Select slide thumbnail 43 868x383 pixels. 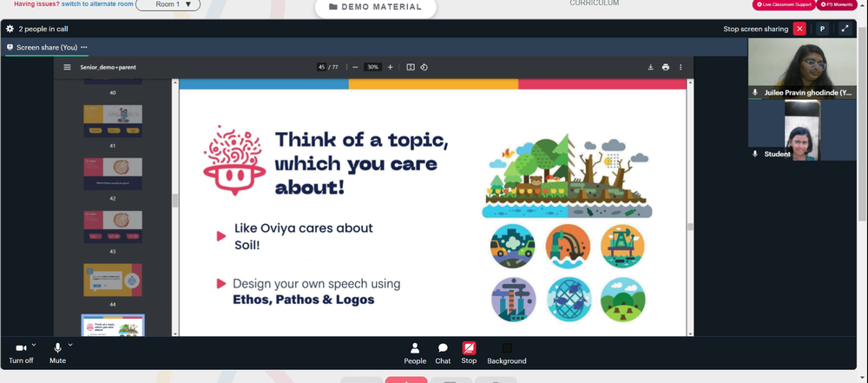[113, 227]
